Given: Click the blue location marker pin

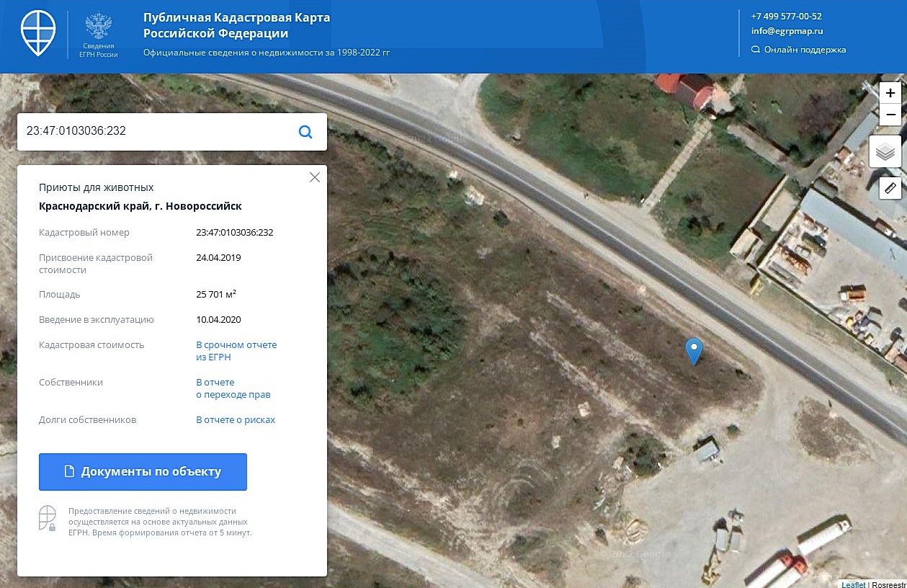Looking at the screenshot, I should (x=694, y=351).
